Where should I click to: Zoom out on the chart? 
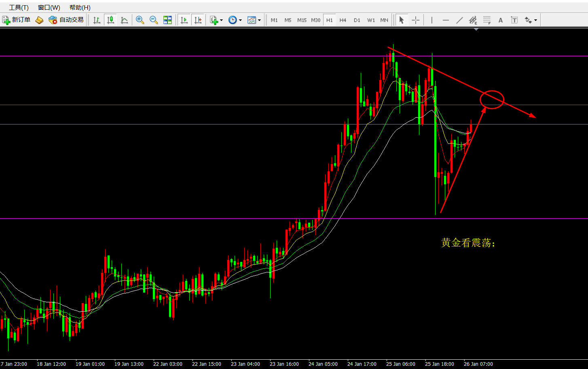[x=154, y=20]
